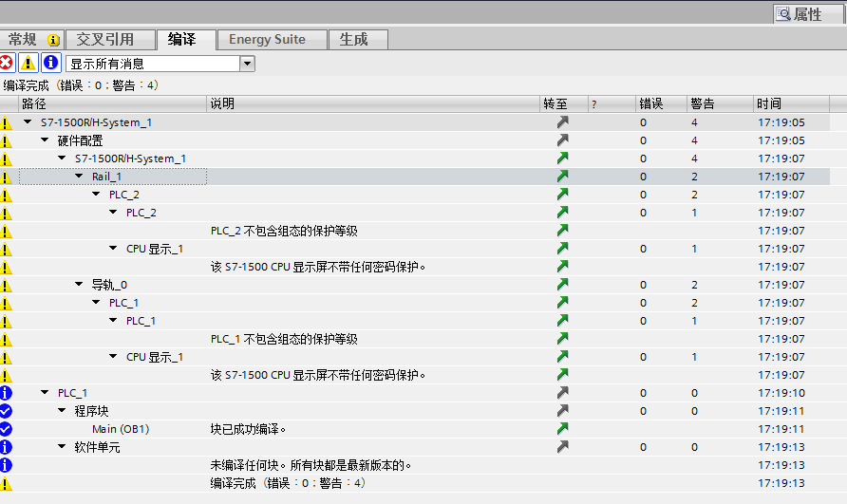Go to source for Rail_1 row
Screen dimensions: 847x504
click(563, 177)
